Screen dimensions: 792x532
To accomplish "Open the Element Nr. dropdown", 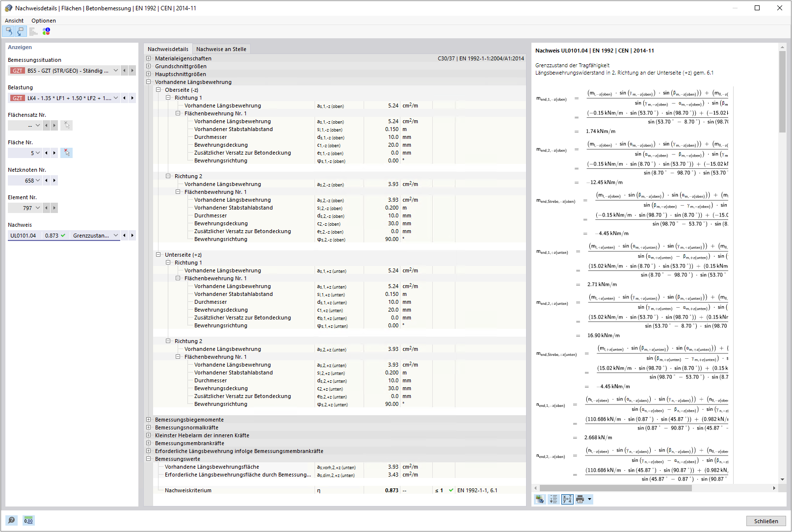I will pyautogui.click(x=38, y=208).
